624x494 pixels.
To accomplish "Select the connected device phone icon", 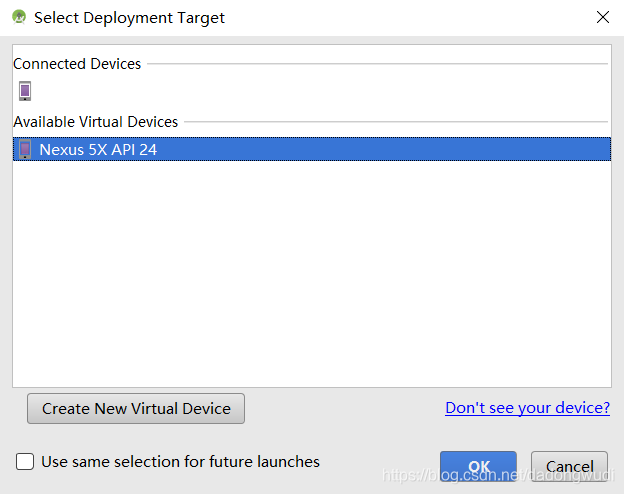I will pos(25,91).
